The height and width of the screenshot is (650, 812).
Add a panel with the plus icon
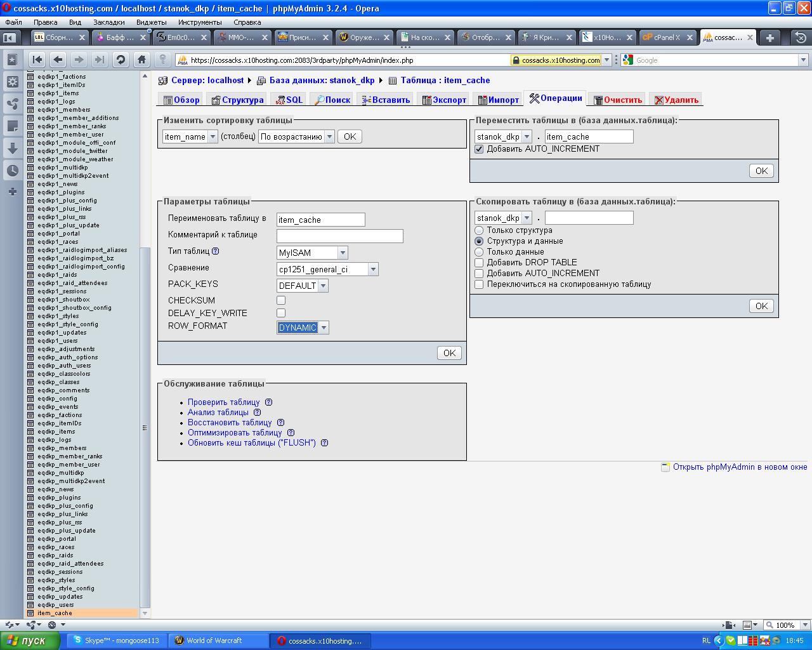tap(12, 191)
